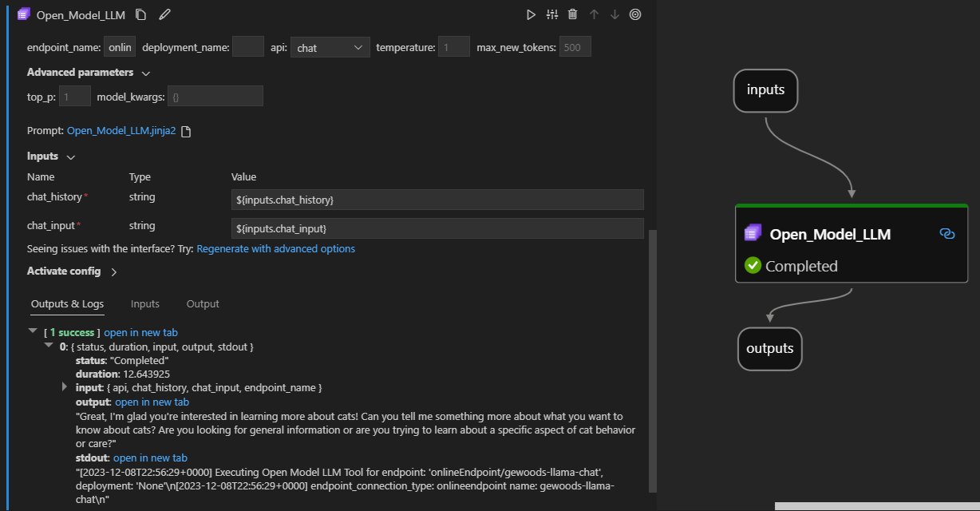Rename node using pencil icon
The image size is (980, 511).
163,14
